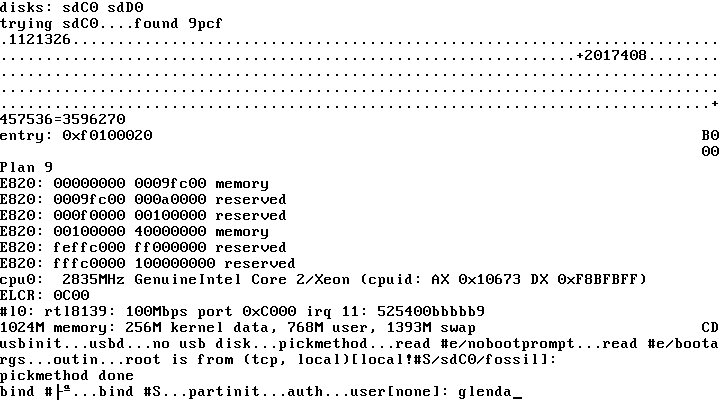The width and height of the screenshot is (720, 400).
Task: Click the first E820 memory line
Action: [x=134, y=184]
